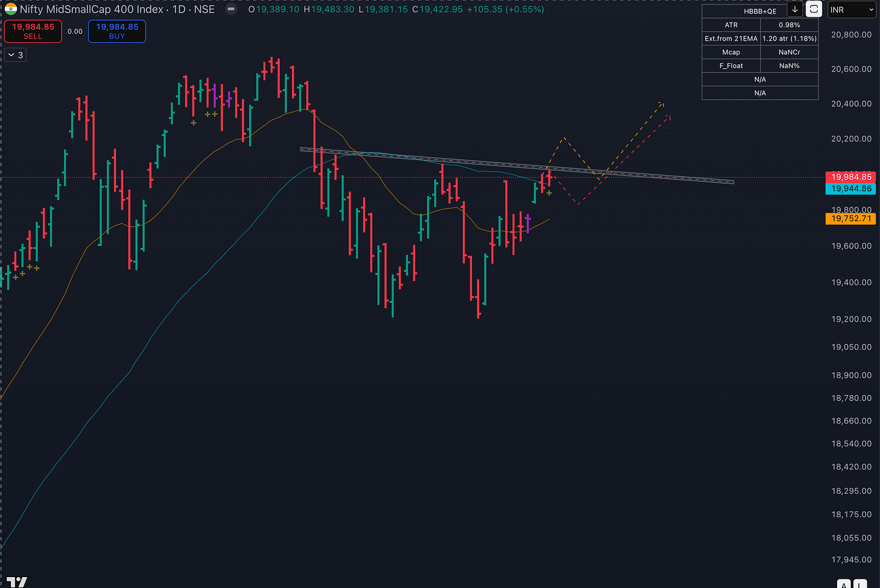This screenshot has width=880, height=588.
Task: Click the 19,050.00 price scale label
Action: [x=852, y=347]
